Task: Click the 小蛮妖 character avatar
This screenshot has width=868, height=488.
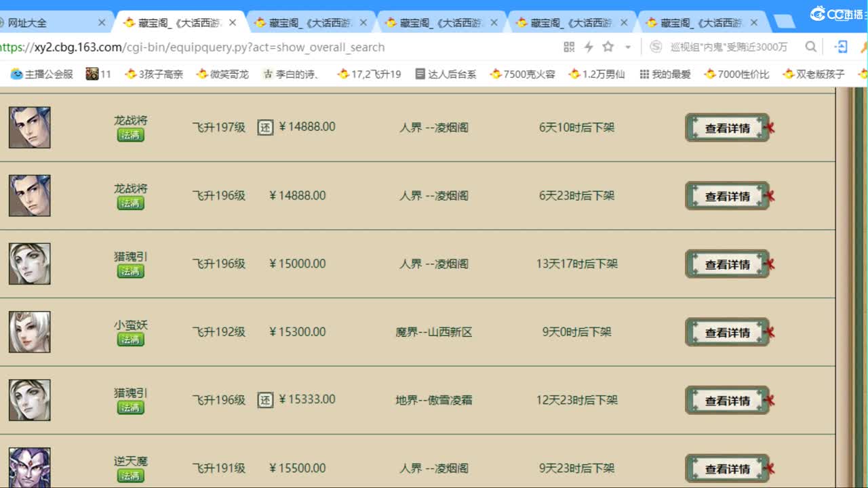Action: pyautogui.click(x=30, y=332)
